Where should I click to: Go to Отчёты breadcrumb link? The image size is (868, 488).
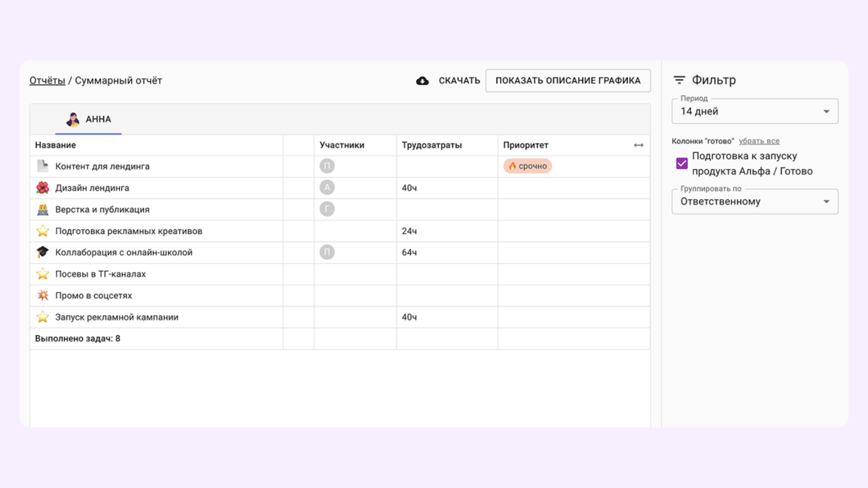(47, 81)
